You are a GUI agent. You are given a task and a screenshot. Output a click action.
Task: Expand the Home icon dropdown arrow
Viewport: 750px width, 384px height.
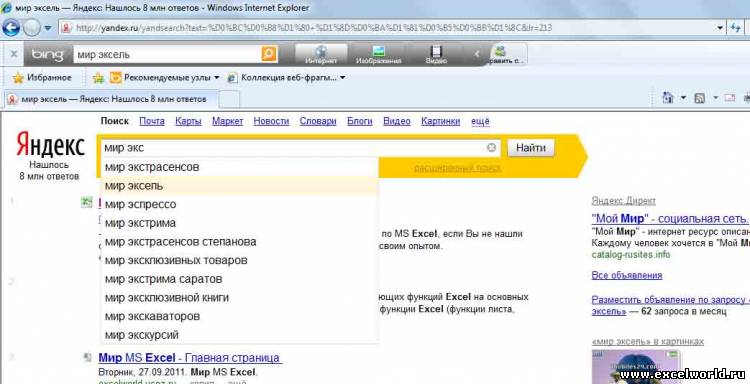click(x=683, y=98)
